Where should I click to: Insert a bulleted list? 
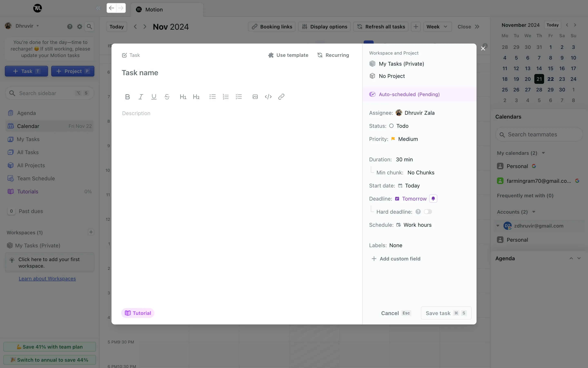(213, 97)
